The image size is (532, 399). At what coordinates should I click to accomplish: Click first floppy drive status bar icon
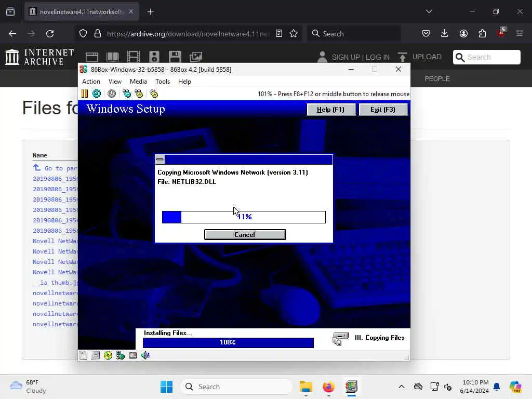point(83,355)
